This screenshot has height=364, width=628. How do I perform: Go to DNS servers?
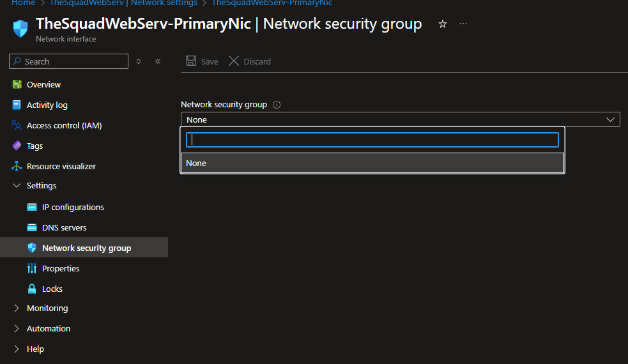click(64, 227)
